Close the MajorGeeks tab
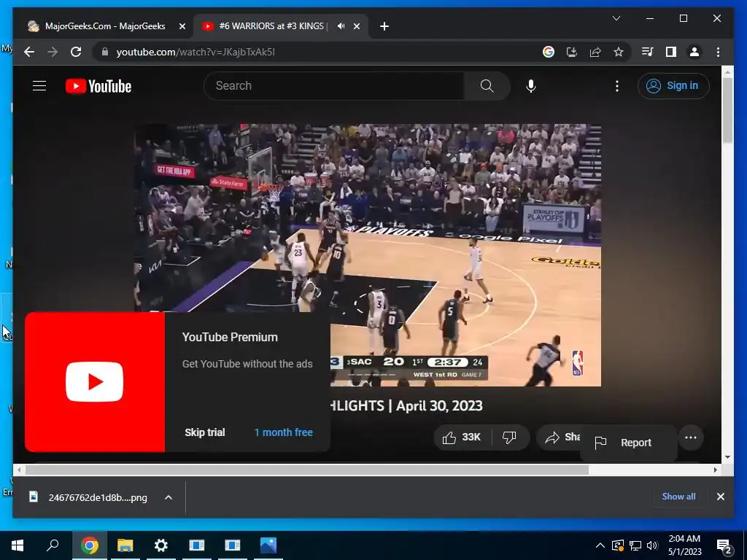Viewport: 747px width, 560px height. point(182,26)
